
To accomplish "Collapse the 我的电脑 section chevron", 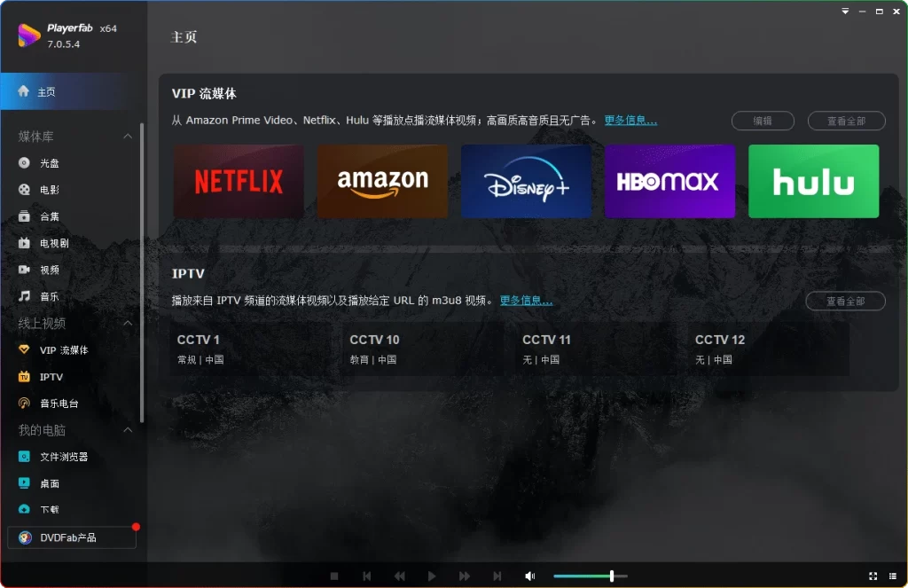I will pos(127,429).
